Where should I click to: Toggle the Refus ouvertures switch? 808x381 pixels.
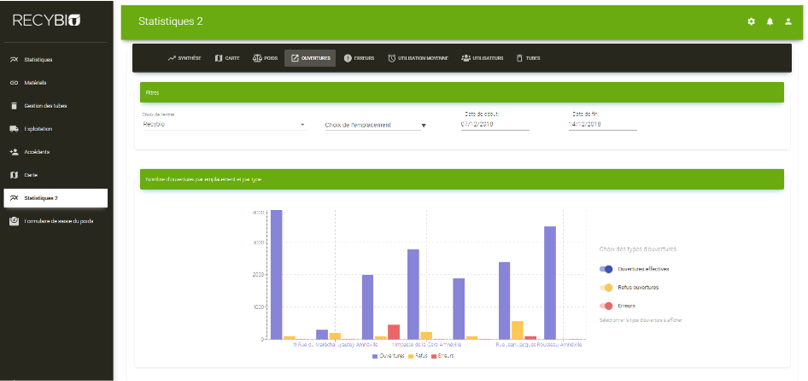pos(606,288)
